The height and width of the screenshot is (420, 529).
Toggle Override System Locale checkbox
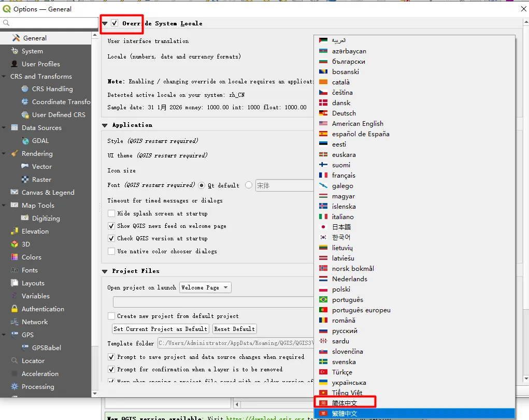(115, 23)
